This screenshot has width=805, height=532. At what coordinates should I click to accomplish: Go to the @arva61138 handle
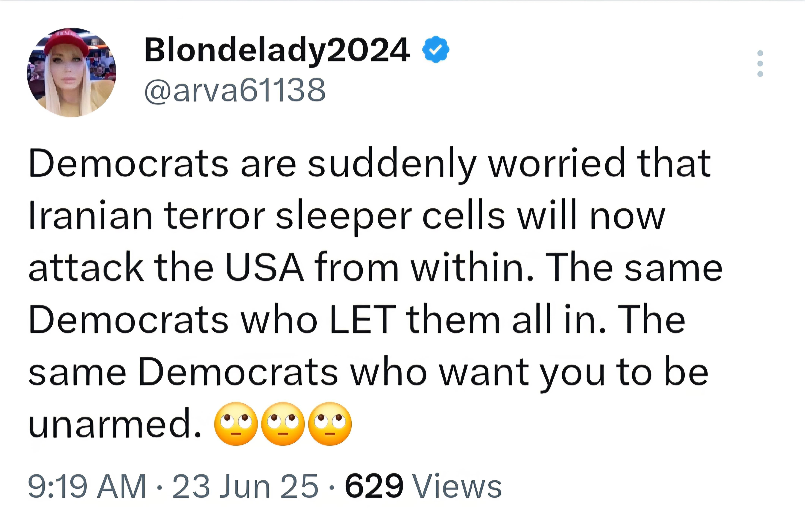[235, 90]
